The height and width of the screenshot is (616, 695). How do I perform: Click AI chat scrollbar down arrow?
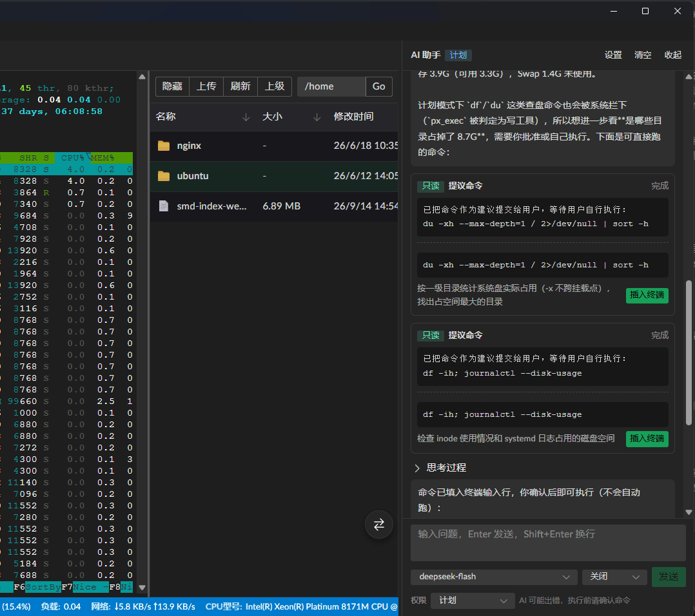[689, 512]
